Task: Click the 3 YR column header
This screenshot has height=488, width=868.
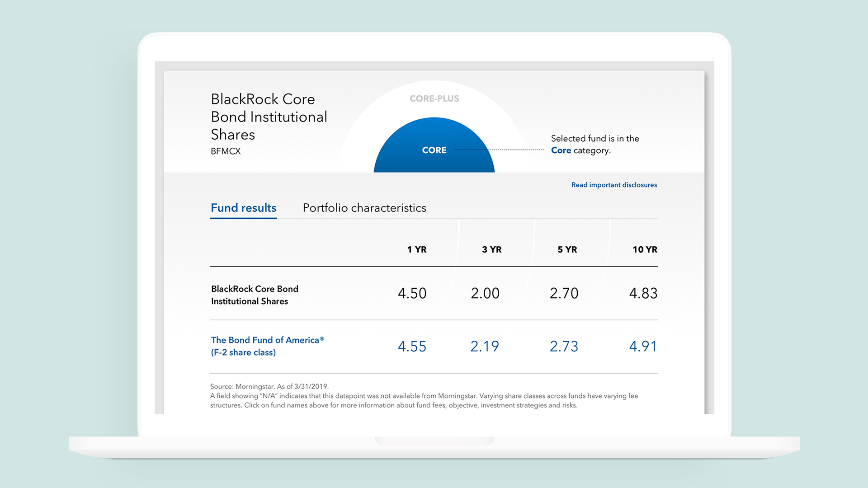Action: click(491, 249)
